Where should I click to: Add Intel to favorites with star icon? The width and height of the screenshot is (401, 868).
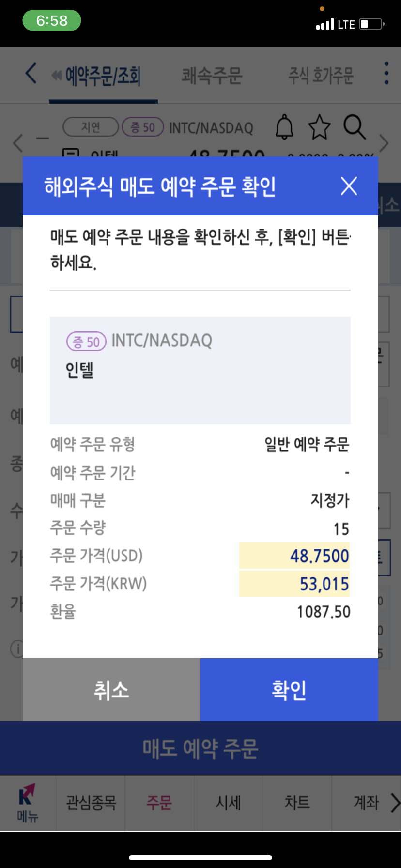(320, 127)
